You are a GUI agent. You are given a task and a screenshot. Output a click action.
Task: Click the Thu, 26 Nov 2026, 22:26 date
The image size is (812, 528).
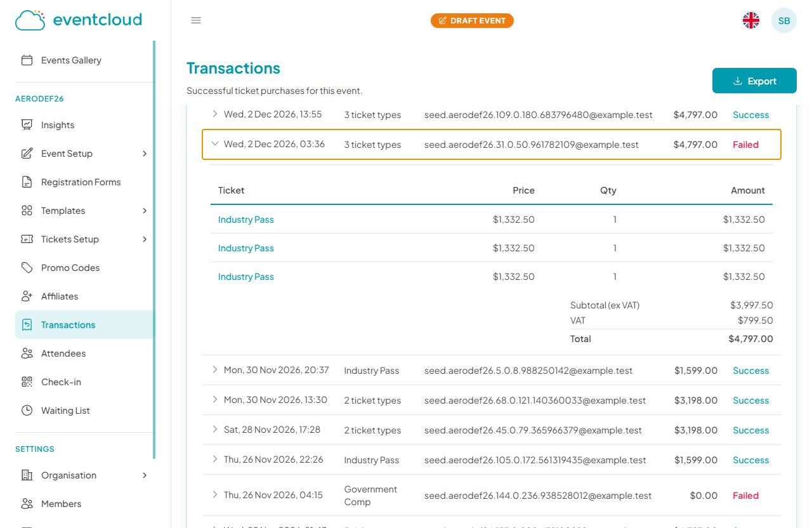pyautogui.click(x=273, y=459)
